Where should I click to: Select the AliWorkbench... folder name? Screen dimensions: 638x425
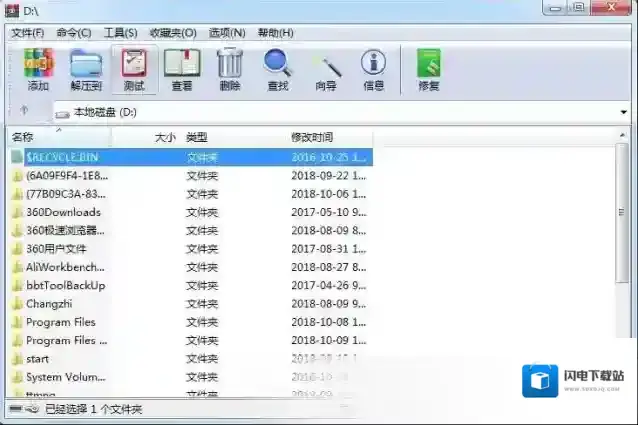66,267
